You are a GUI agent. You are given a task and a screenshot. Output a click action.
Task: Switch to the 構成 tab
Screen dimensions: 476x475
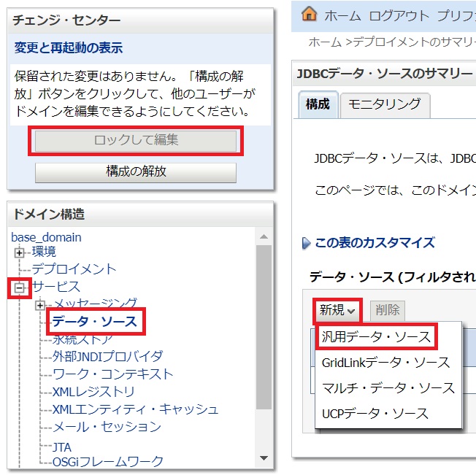(318, 104)
